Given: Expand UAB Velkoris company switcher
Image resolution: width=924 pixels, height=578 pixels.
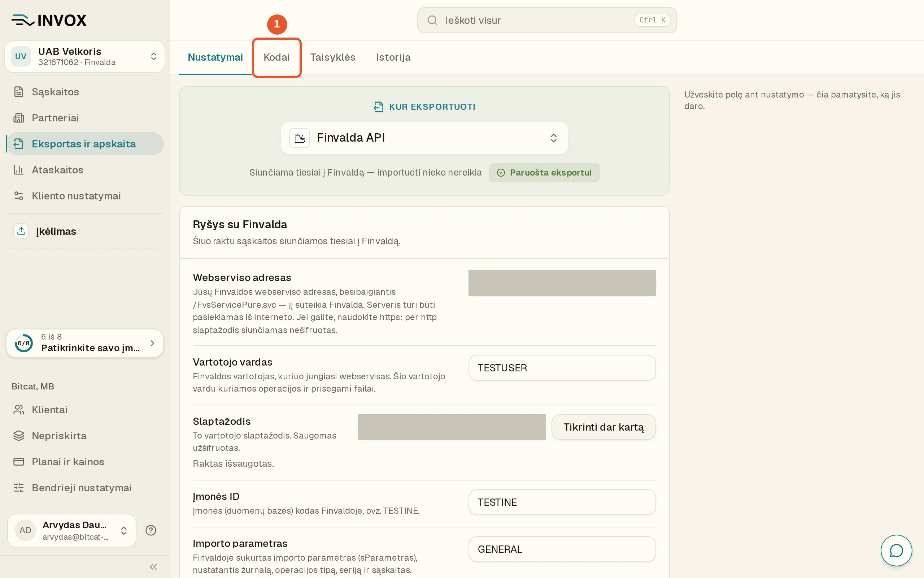Looking at the screenshot, I should (x=85, y=57).
